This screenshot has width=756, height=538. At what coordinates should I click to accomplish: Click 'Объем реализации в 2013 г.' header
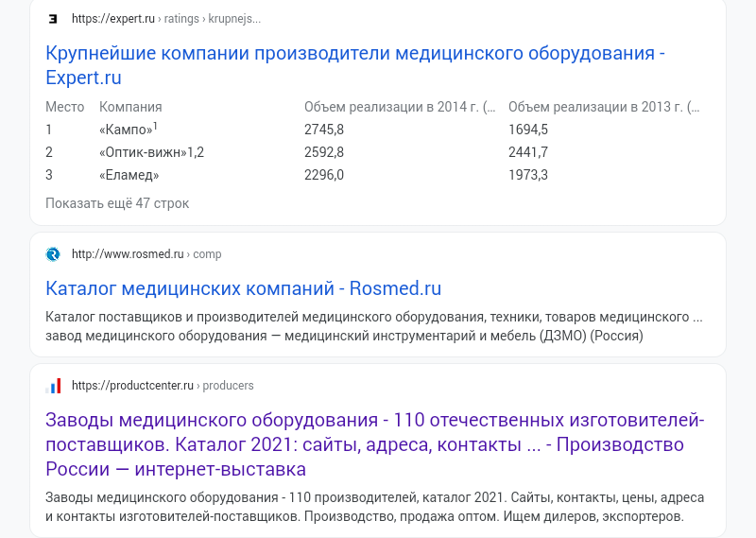[x=604, y=107]
